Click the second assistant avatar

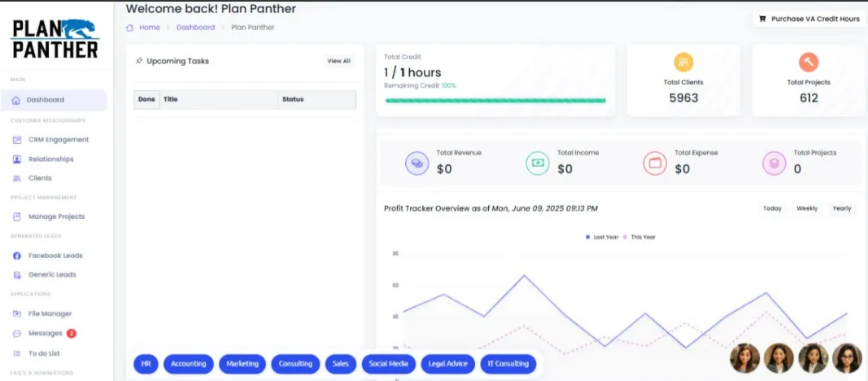[779, 357]
